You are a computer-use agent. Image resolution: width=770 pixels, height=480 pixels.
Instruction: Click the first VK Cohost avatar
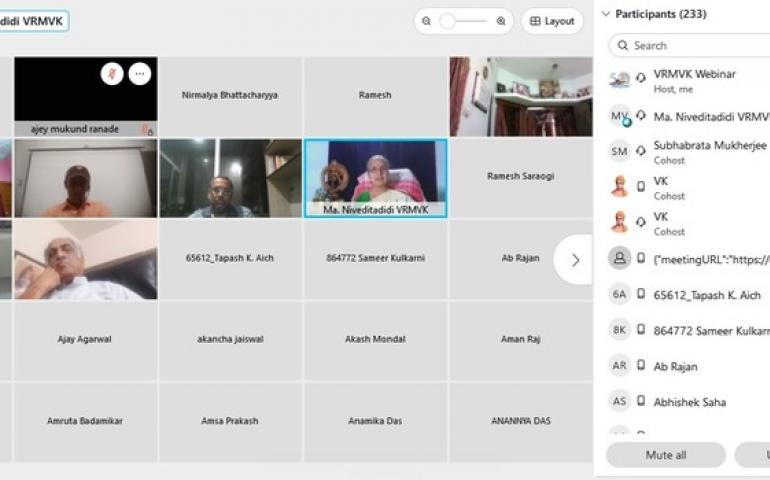click(619, 186)
